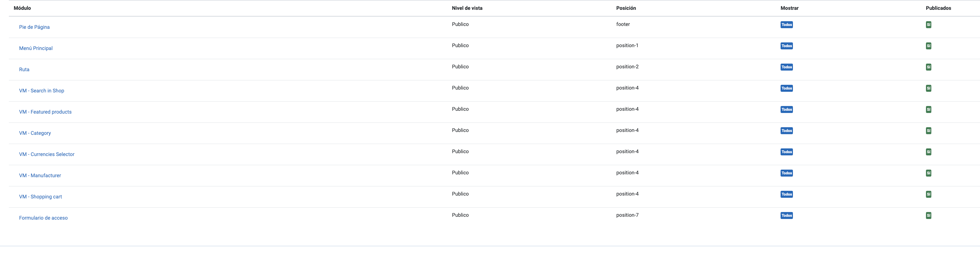
Task: Open the Pie de Página module link
Action: (x=34, y=27)
